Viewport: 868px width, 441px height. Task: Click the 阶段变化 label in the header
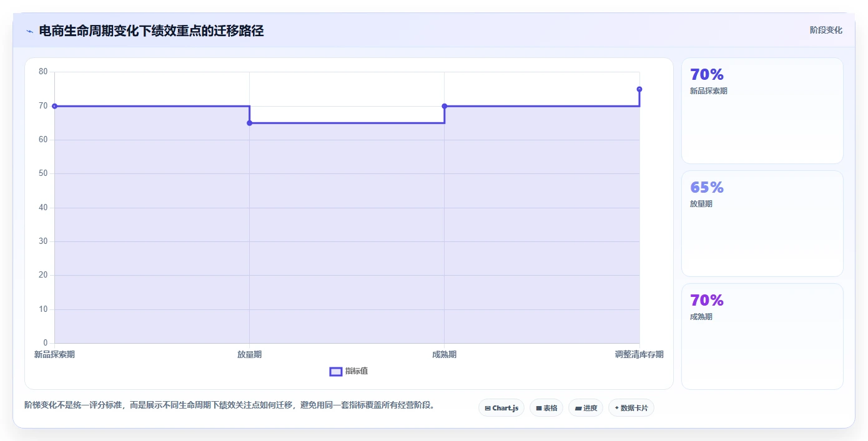[826, 30]
